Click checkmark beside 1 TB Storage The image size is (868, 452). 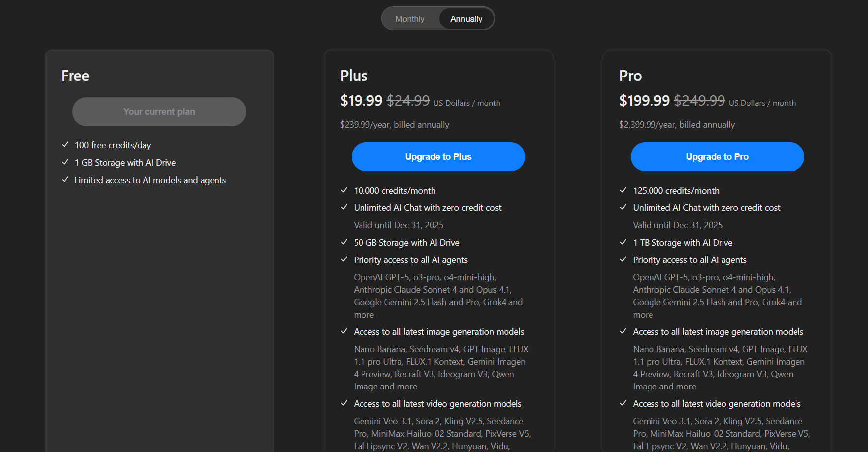623,242
